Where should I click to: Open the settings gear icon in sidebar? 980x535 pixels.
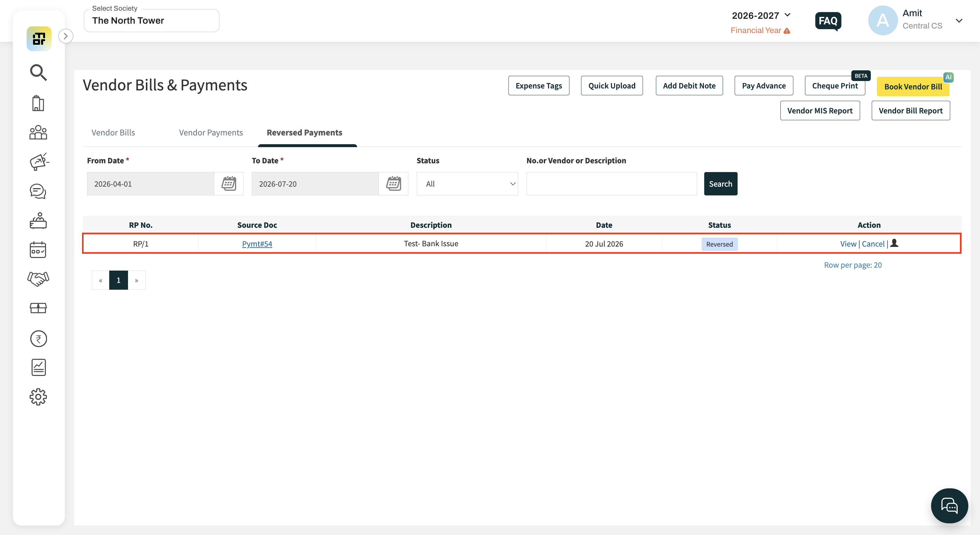coord(38,397)
